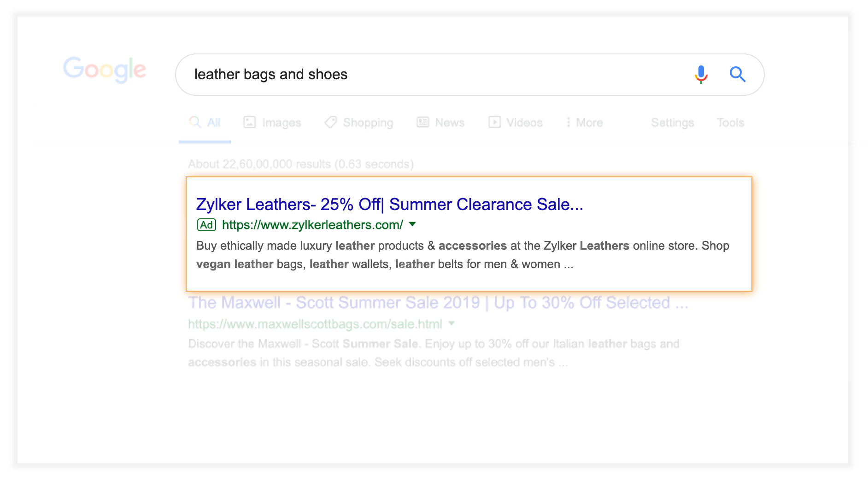868x480 pixels.
Task: Click the Ad label badge
Action: [x=206, y=225]
